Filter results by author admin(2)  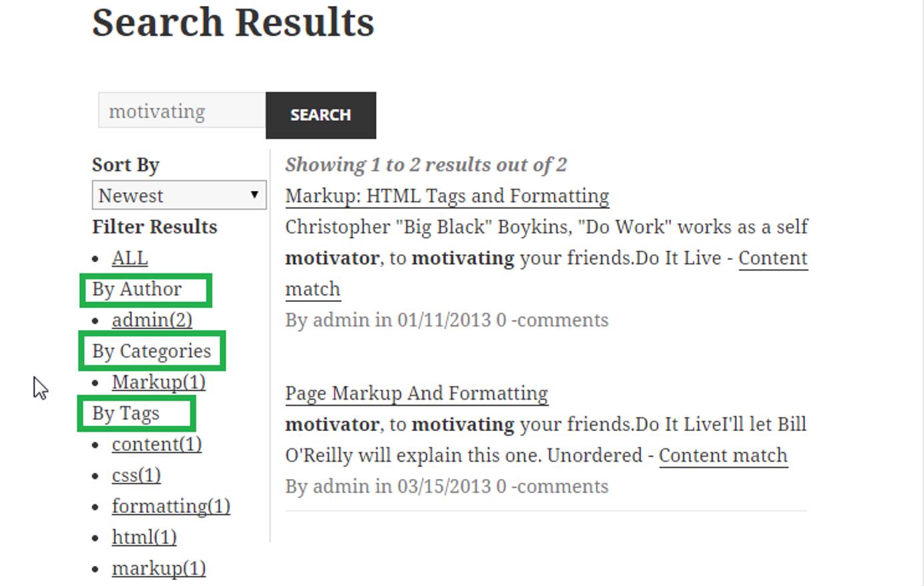[152, 320]
